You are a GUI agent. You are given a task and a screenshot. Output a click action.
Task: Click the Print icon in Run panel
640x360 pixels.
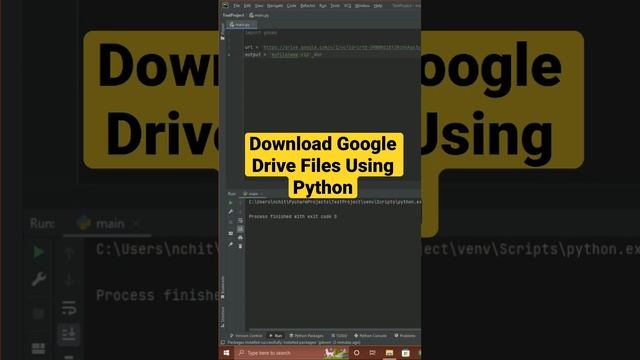240,238
